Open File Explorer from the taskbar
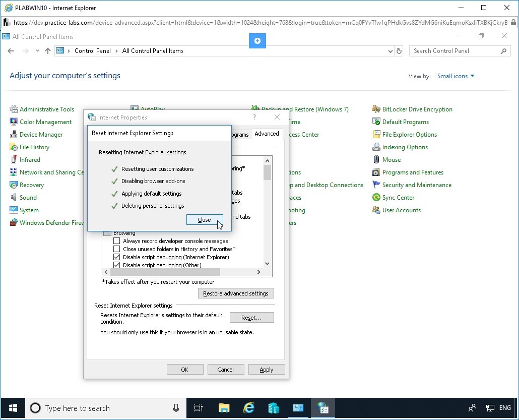 coord(224,408)
